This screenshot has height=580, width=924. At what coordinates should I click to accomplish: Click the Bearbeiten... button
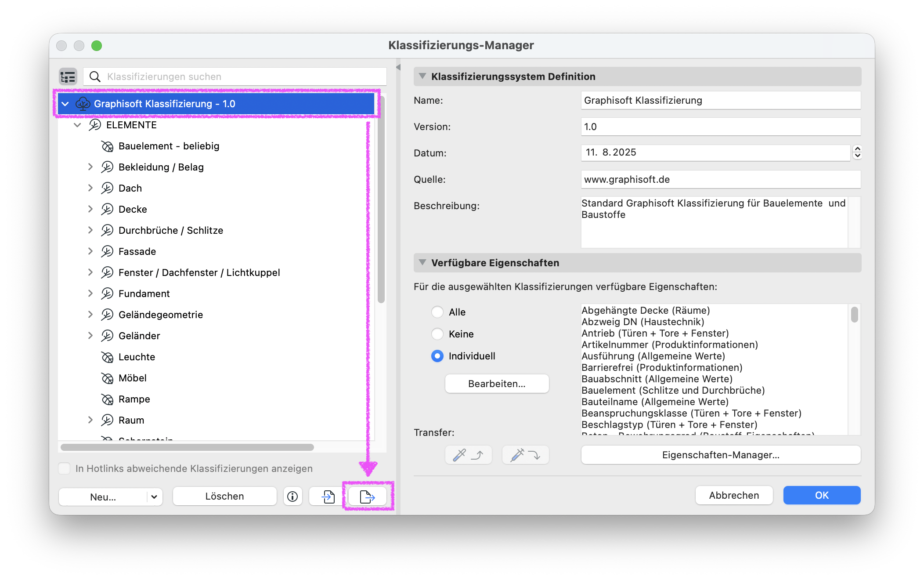click(497, 384)
